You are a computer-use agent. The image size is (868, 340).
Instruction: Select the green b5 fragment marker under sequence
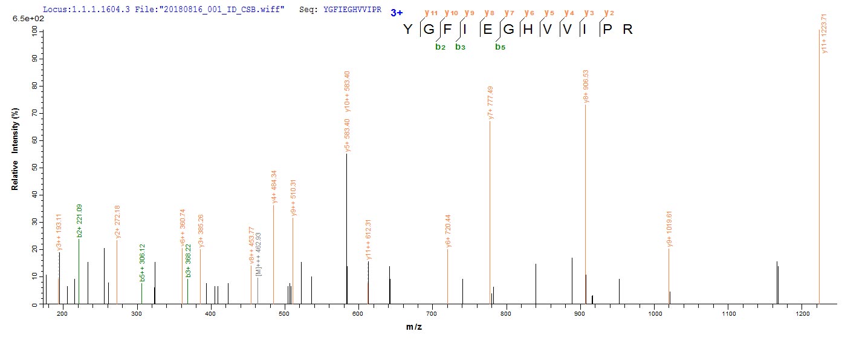[x=500, y=47]
